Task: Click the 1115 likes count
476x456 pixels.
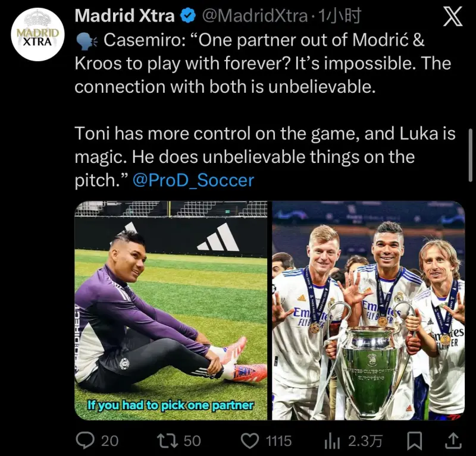Action: (x=278, y=441)
